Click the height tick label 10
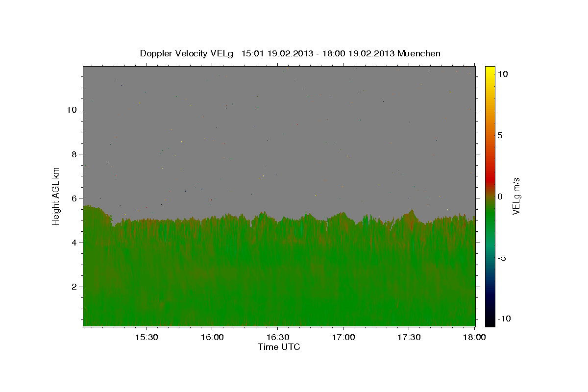This screenshot has height=392, width=588. pos(72,110)
